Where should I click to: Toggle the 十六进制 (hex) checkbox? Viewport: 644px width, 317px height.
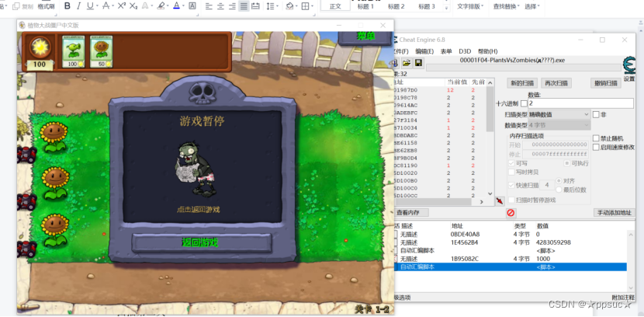(x=524, y=103)
